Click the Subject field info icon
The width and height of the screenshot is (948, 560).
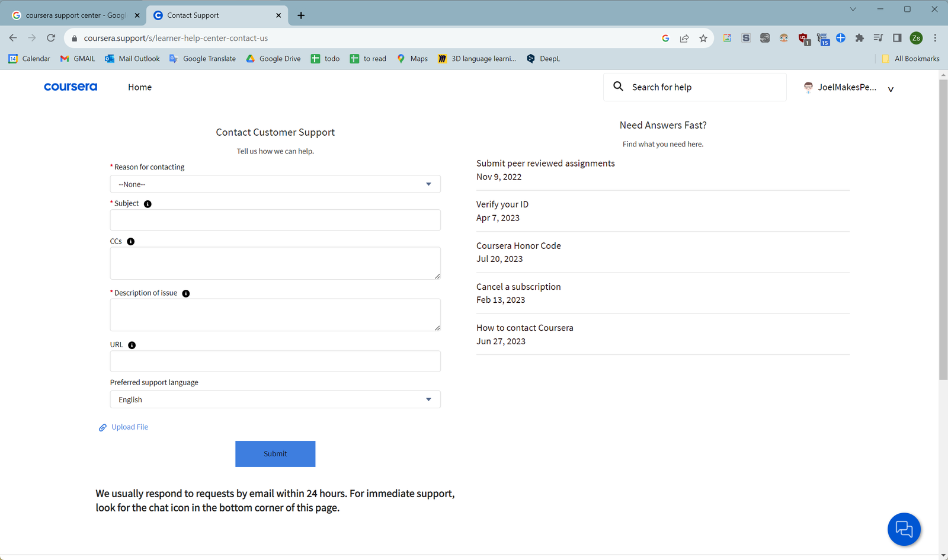148,204
